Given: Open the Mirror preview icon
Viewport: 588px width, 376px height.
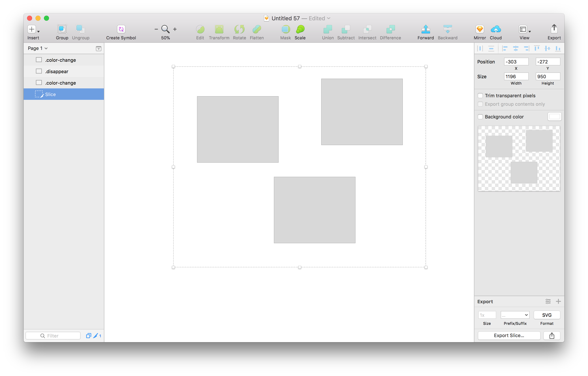Looking at the screenshot, I should point(480,29).
